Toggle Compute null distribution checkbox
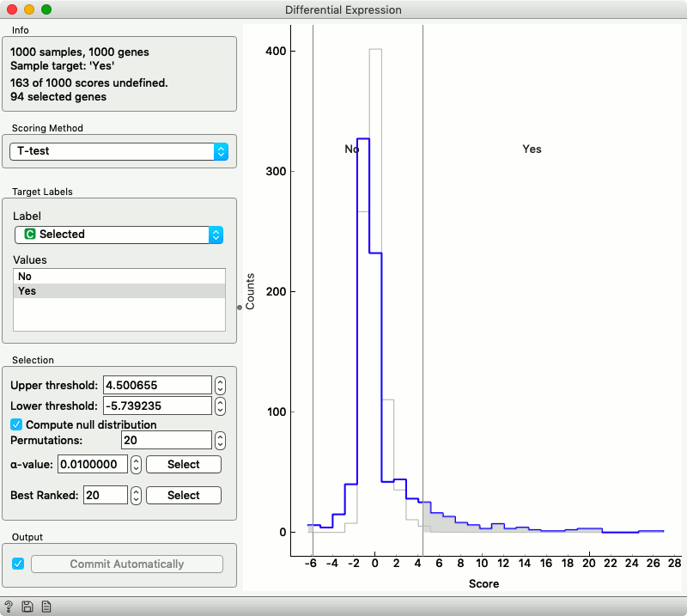This screenshot has width=687, height=616. point(16,424)
